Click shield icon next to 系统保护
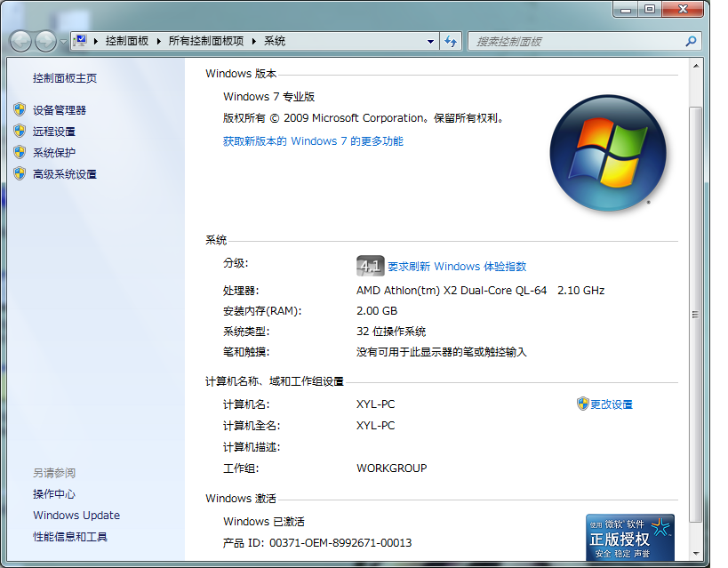728x568 pixels. [x=20, y=152]
